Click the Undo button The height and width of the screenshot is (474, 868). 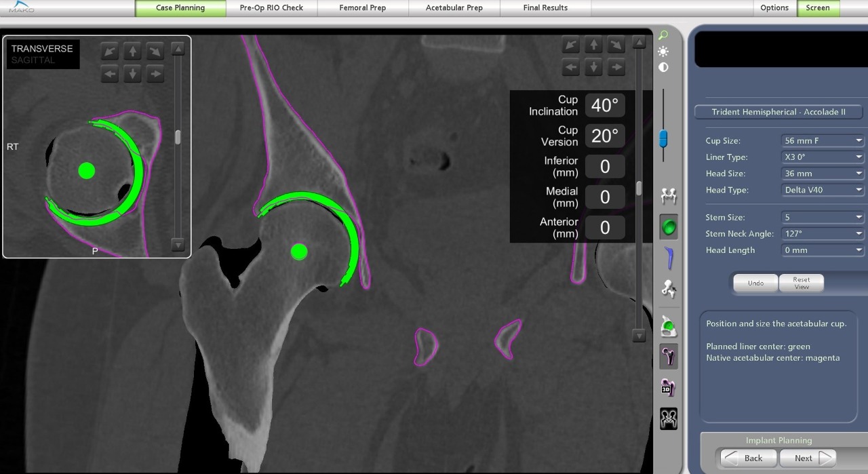tap(755, 283)
